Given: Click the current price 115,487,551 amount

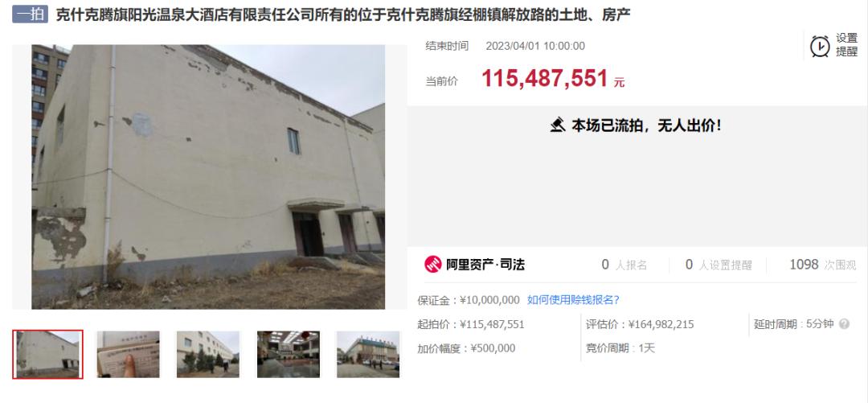Looking at the screenshot, I should 545,79.
